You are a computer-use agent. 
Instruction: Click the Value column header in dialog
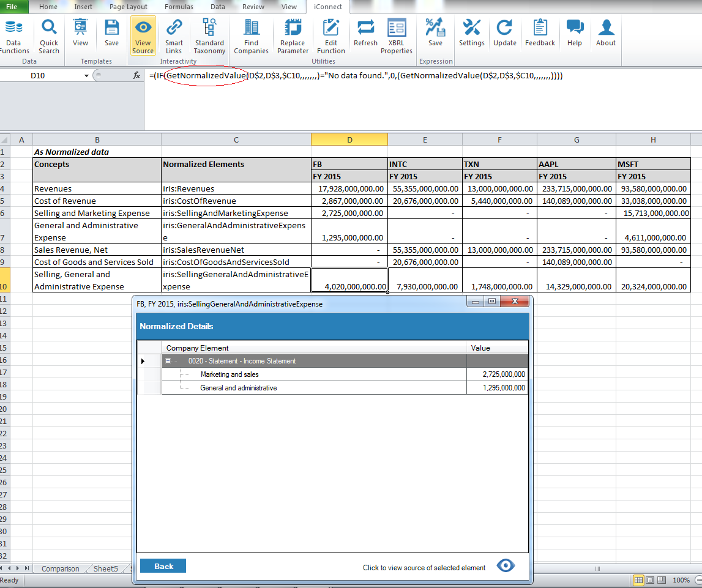pos(498,348)
